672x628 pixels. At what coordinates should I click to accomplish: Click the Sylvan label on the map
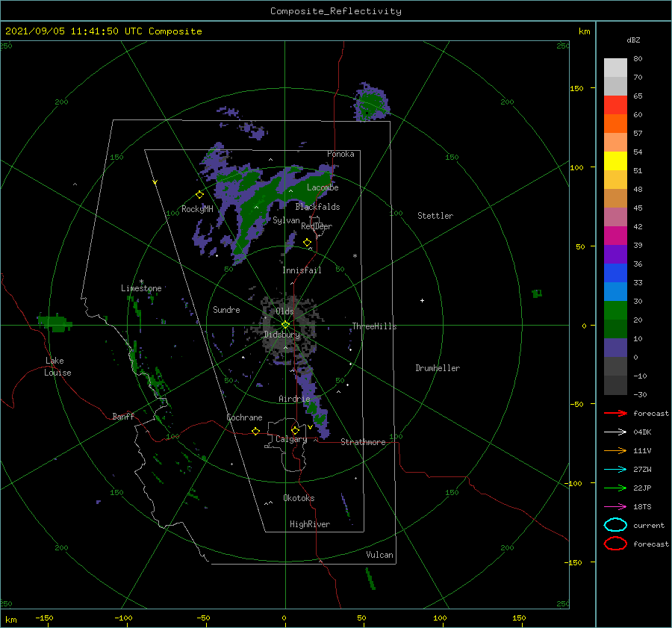286,220
